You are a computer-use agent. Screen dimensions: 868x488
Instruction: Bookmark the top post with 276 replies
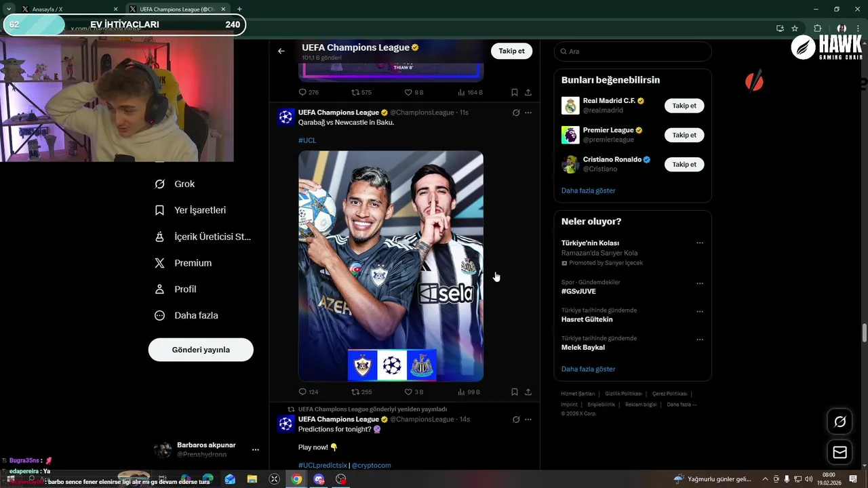tap(515, 92)
